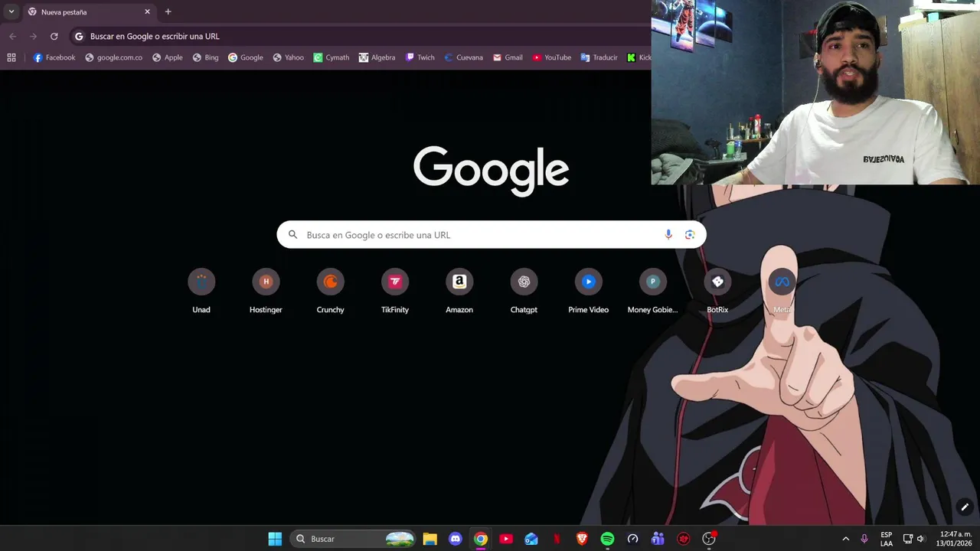Click the taskbar Buscar search box

[354, 539]
